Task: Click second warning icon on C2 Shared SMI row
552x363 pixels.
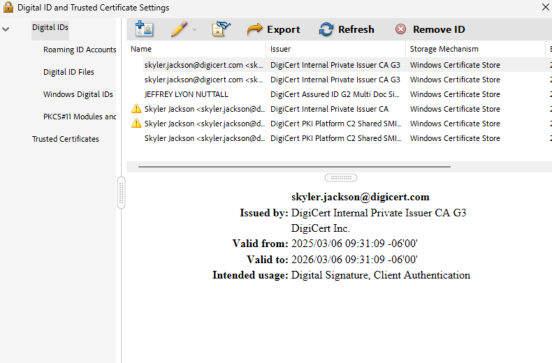Action: pyautogui.click(x=136, y=123)
